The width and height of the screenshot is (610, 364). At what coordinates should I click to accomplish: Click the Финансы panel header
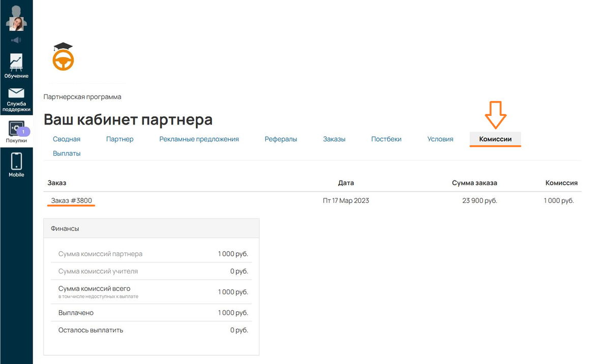tap(151, 228)
